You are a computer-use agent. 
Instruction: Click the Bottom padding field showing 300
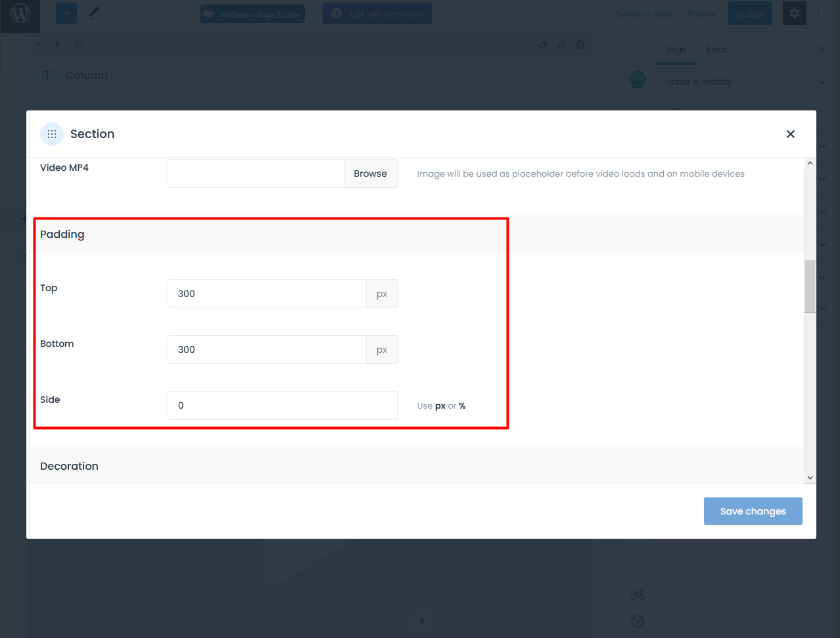point(267,350)
